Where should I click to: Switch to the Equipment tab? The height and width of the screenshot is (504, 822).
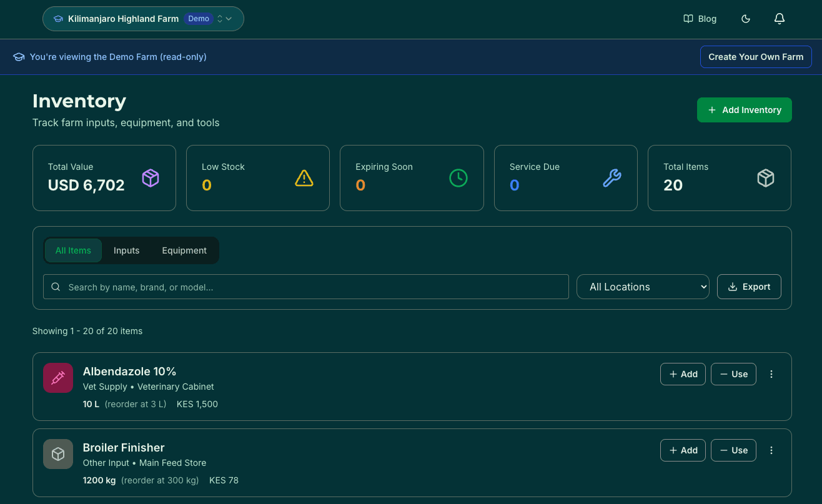184,250
